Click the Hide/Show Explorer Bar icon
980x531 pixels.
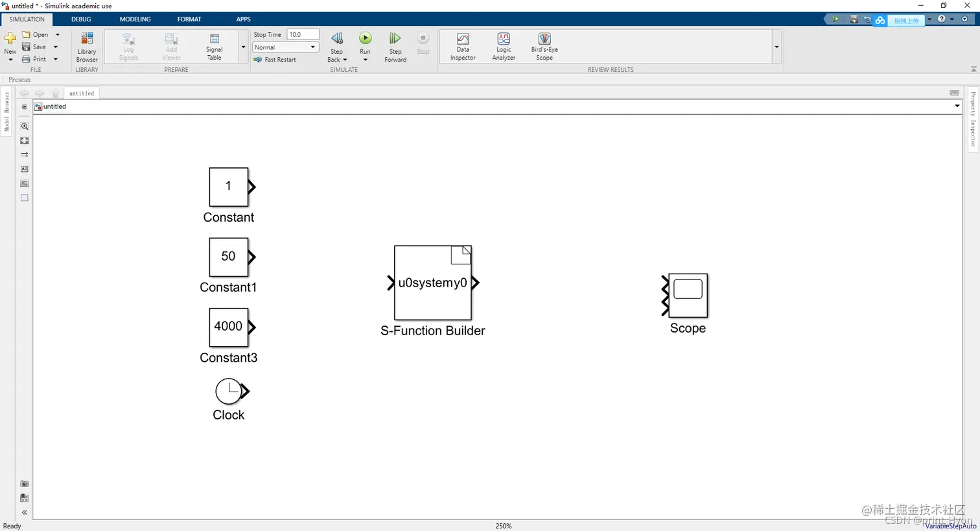click(25, 107)
